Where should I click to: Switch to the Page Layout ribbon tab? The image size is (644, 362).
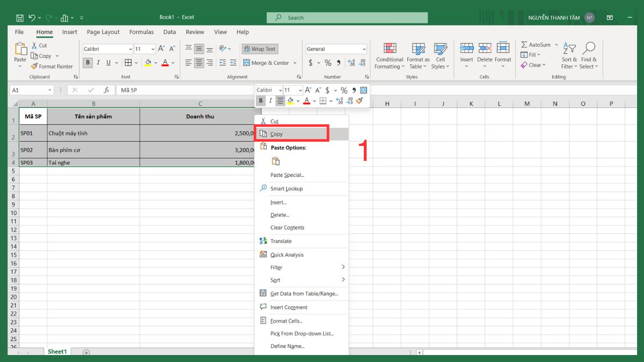coord(103,32)
